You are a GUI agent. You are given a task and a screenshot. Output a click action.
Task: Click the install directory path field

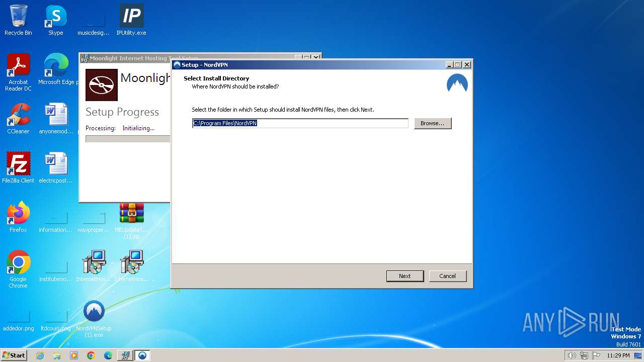[x=300, y=123]
